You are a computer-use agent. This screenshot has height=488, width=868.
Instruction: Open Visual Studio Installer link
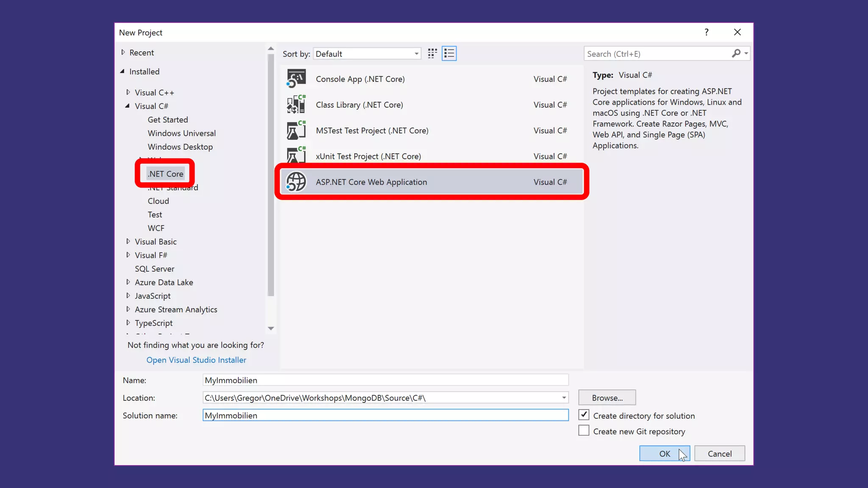click(196, 360)
